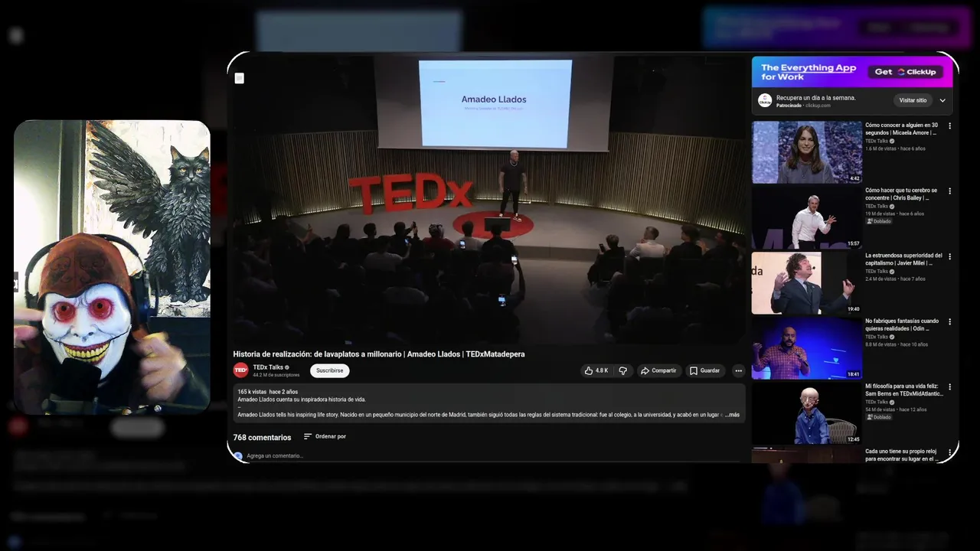Screen dimensions: 980x551
Task: Open the Get ClickUp banner button
Action: pos(906,72)
